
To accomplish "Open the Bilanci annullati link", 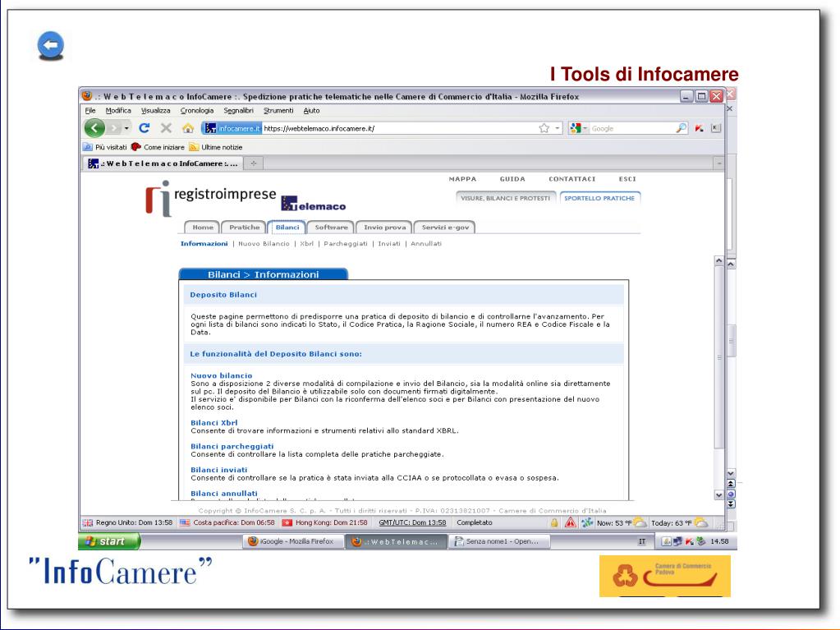I will pos(224,494).
